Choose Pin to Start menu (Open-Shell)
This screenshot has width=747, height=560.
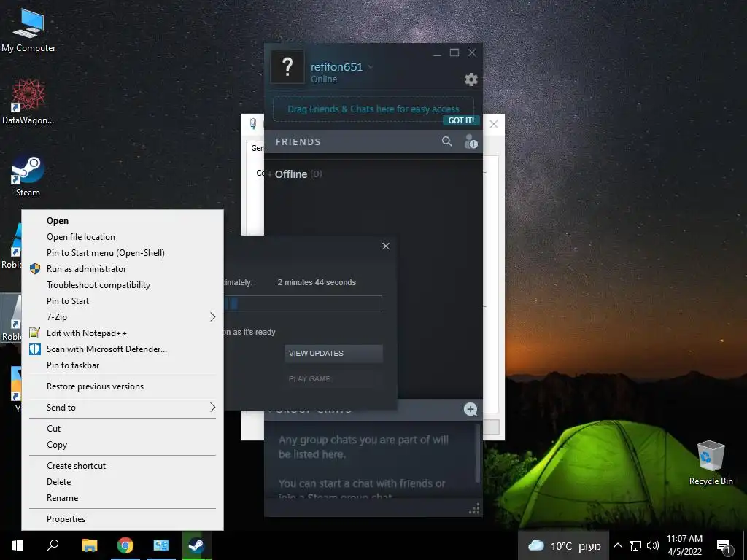(123, 253)
